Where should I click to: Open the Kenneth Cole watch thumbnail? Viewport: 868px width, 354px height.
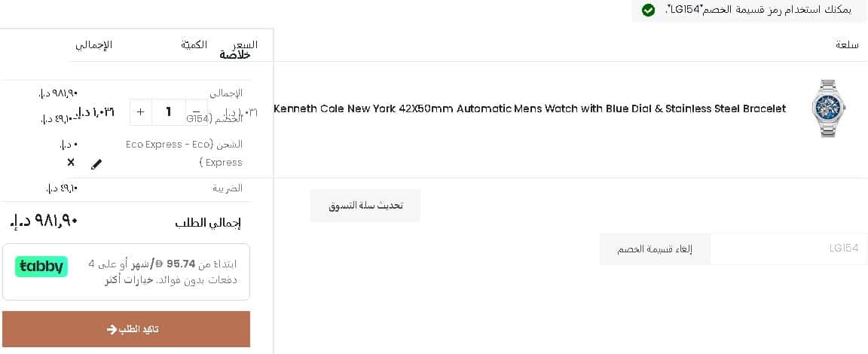pyautogui.click(x=828, y=108)
